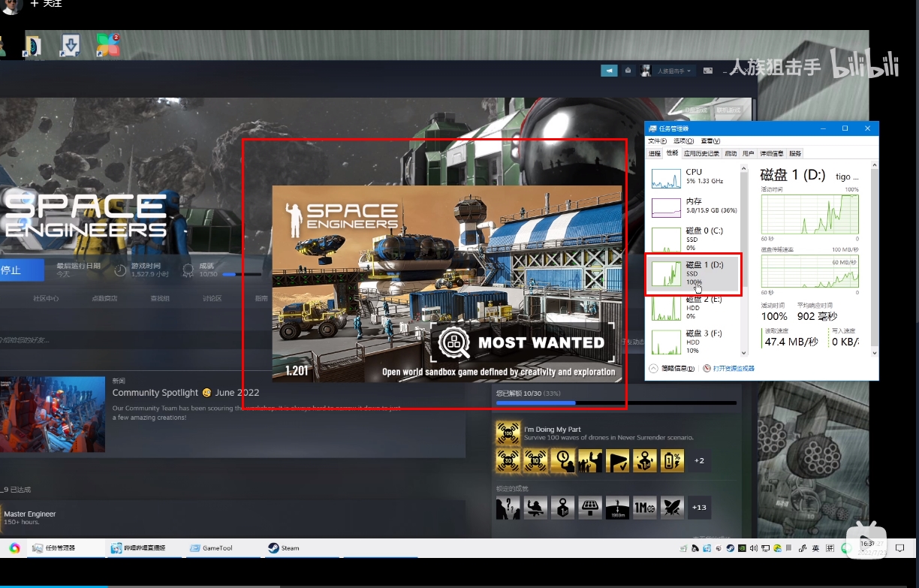919x588 pixels.
Task: Click the gold battery percent achievement icon
Action: point(672,460)
